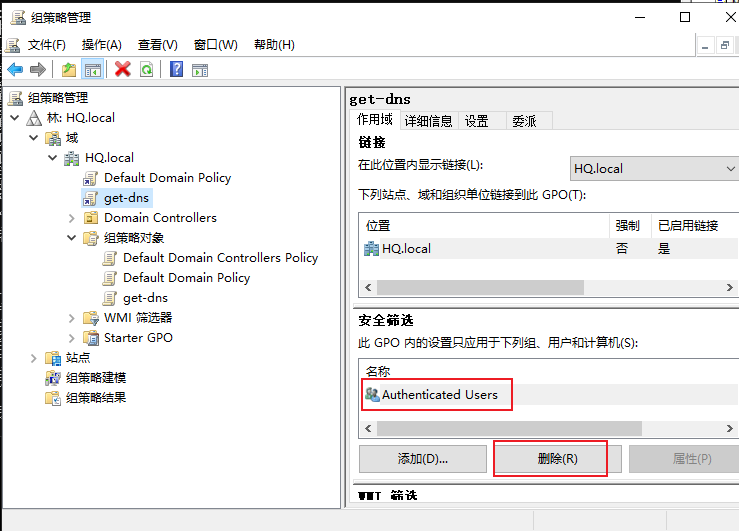Click the Up one level folder icon
The image size is (739, 531).
coord(69,70)
